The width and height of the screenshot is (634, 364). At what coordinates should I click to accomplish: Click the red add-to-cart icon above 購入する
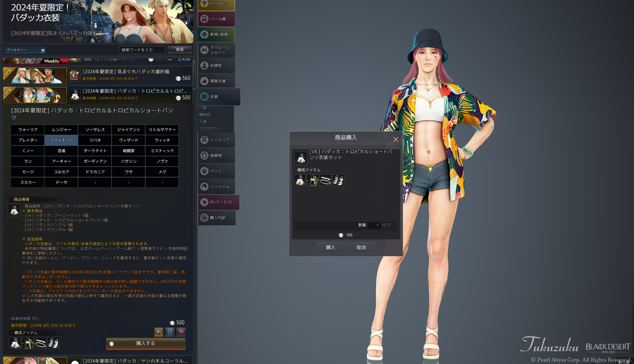(181, 332)
